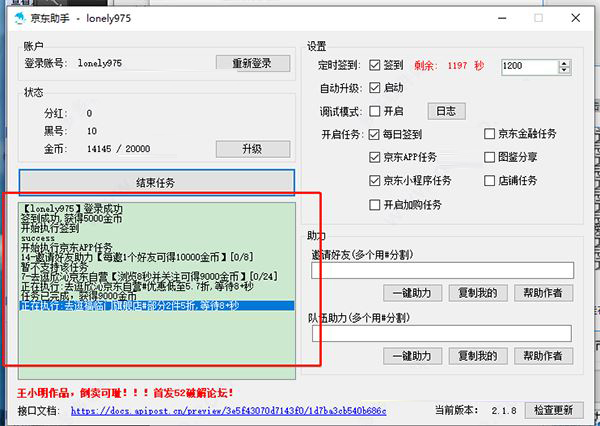Image resolution: width=600 pixels, height=426 pixels.
Task: Click the 京东助手 dolphin app icon
Action: coord(20,18)
